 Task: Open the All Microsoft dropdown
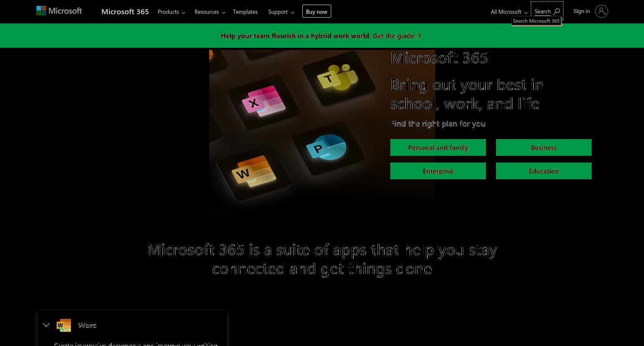[x=509, y=12]
